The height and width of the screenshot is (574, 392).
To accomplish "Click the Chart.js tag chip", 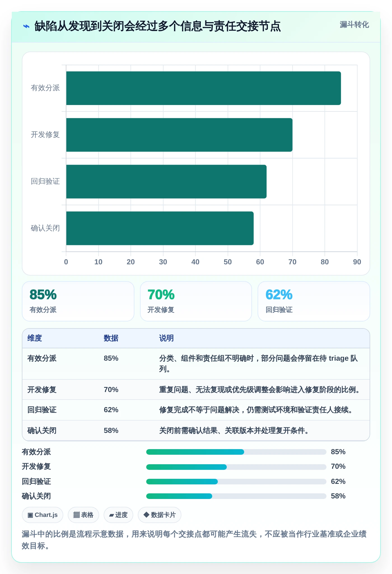I will tap(43, 515).
